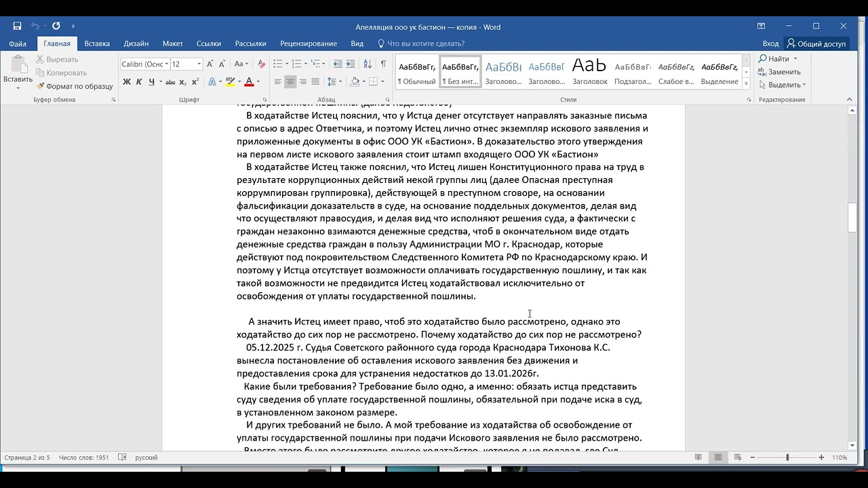
Task: Toggle superscript (x²) formatting
Action: pos(195,82)
